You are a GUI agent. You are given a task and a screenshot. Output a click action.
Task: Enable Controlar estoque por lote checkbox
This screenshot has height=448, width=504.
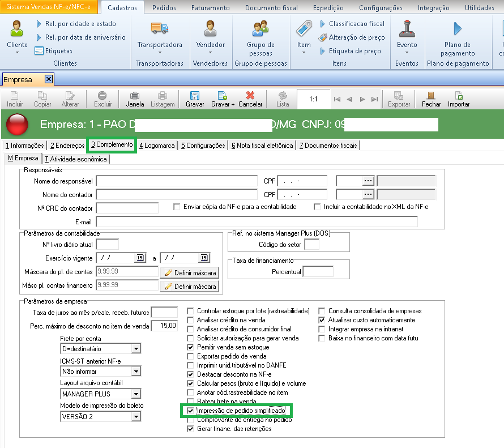point(191,311)
